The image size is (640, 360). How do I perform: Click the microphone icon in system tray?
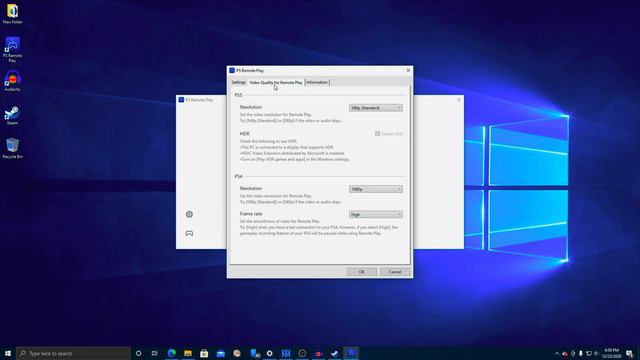coord(581,353)
